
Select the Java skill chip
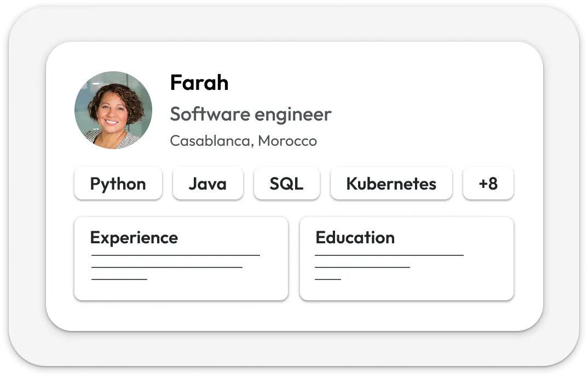point(207,184)
